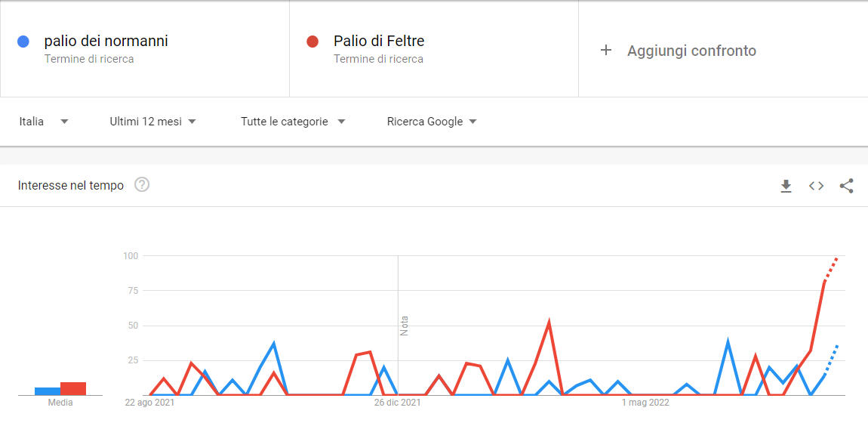Click the Interesse nel tempo heading
This screenshot has width=868, height=423.
[x=71, y=186]
